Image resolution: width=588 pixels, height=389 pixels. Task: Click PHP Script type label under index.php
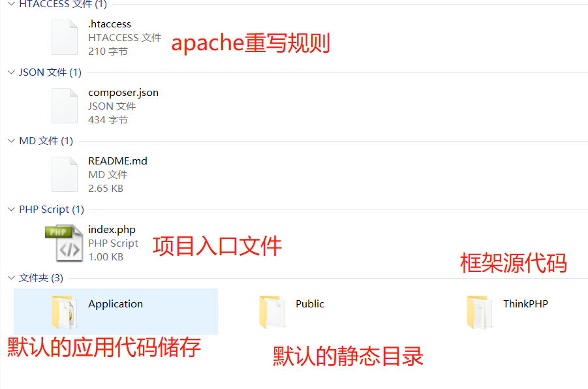(114, 243)
